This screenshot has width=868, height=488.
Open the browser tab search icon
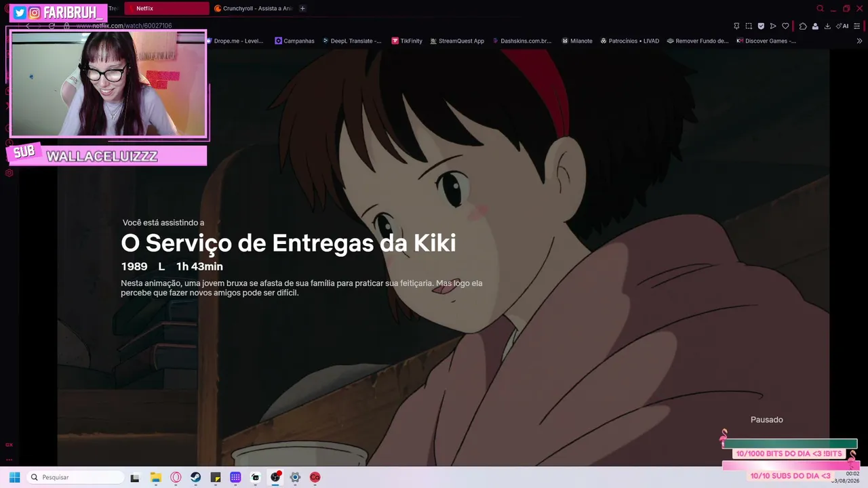coord(820,9)
